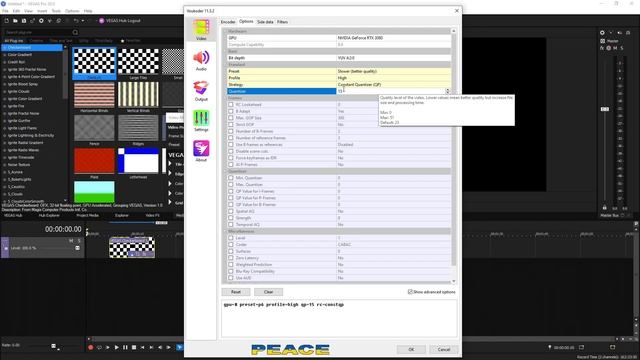Enable the Coder checkbox
Viewport: 640px width, 360px height.
pos(231,244)
